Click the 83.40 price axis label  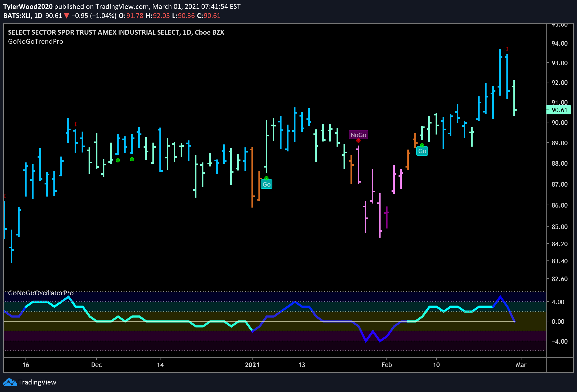[560, 261]
